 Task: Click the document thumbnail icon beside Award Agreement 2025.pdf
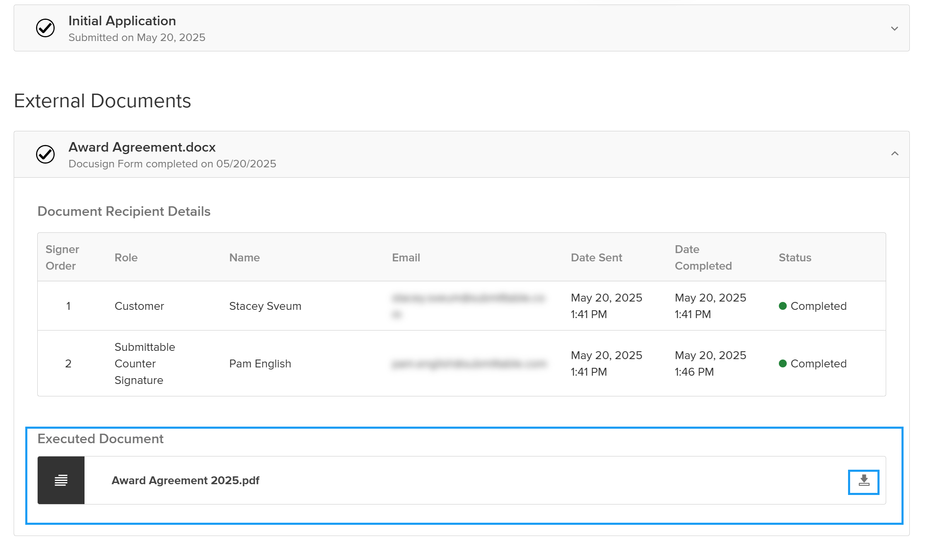pos(61,480)
